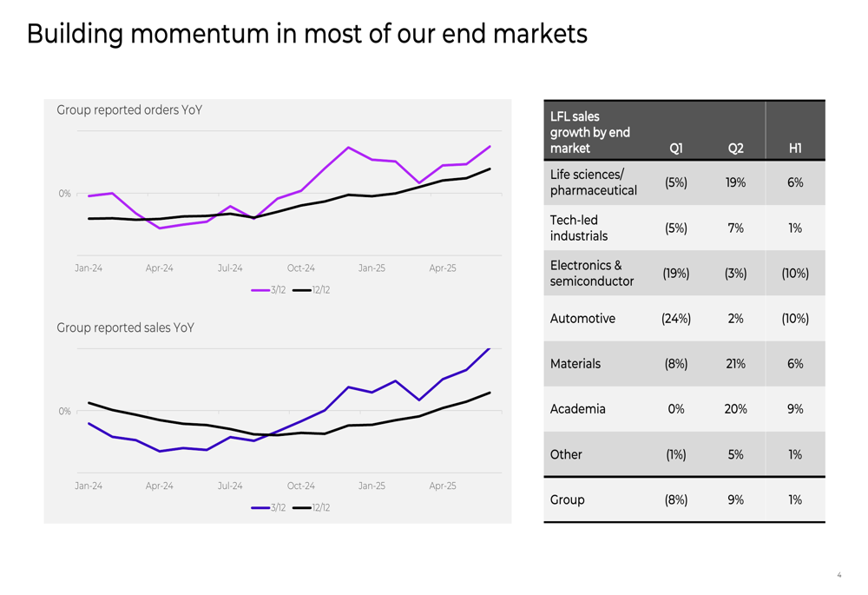This screenshot has width=868, height=595.
Task: Click the Oct-24 axis label on orders chart
Action: tap(300, 268)
